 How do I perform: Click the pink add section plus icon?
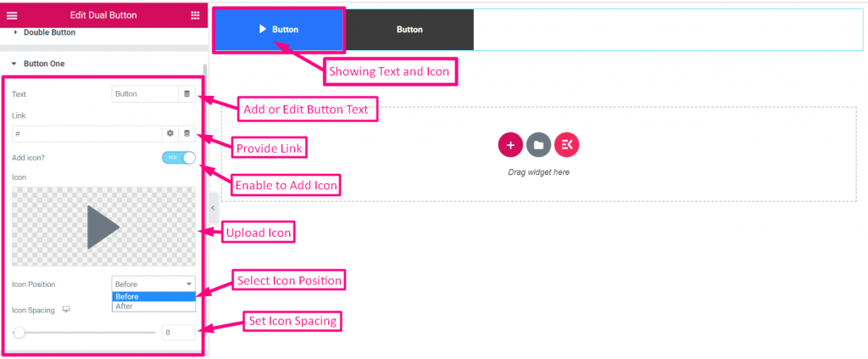point(510,145)
